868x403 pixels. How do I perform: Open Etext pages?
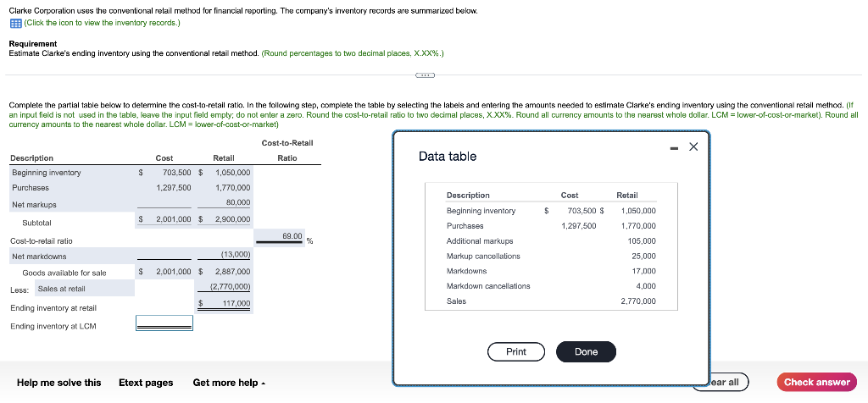[146, 383]
